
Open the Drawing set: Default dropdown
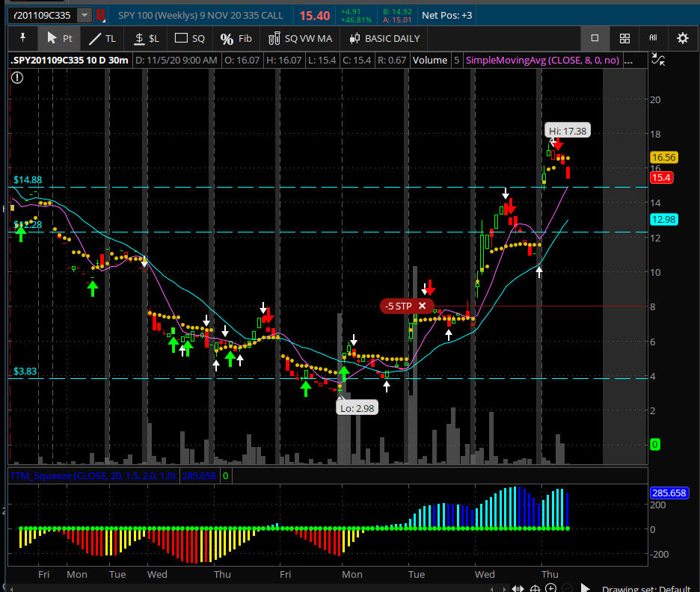pyautogui.click(x=646, y=588)
